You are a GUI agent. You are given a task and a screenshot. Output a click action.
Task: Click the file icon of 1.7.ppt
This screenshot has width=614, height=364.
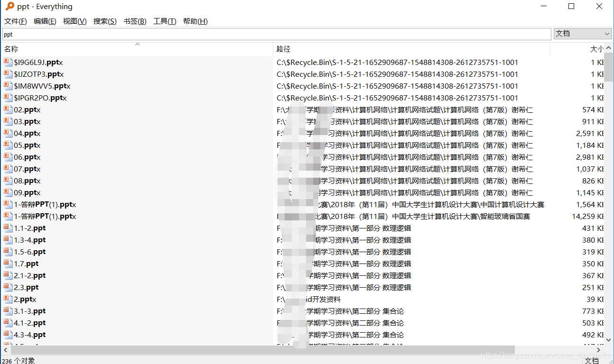(8, 264)
